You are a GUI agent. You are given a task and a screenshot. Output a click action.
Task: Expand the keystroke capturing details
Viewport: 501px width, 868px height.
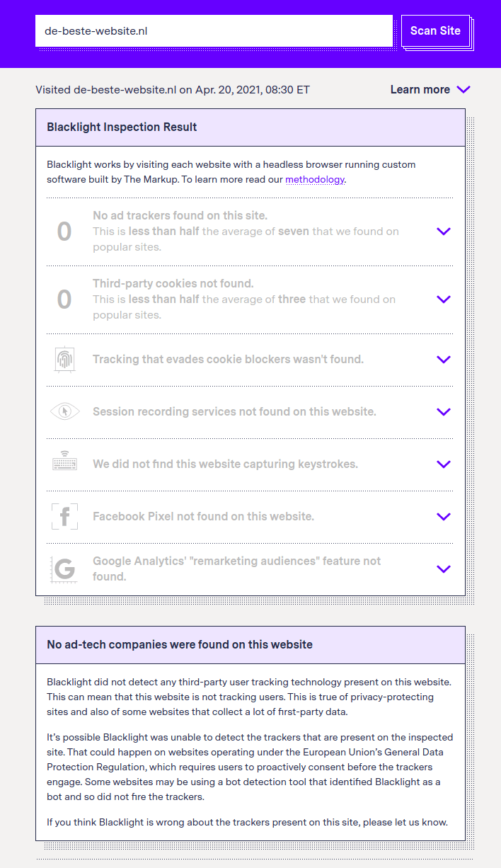(444, 464)
